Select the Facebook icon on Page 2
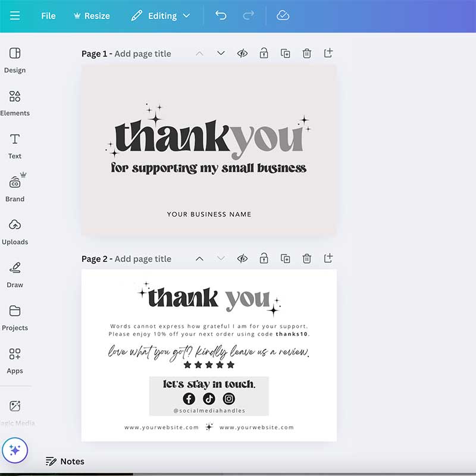 pyautogui.click(x=189, y=399)
